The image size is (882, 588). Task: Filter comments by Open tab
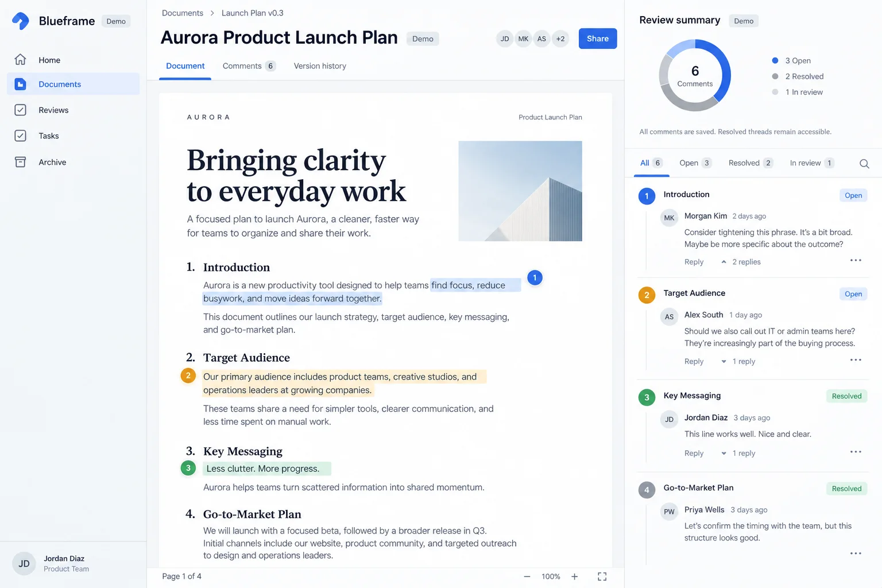click(x=695, y=163)
